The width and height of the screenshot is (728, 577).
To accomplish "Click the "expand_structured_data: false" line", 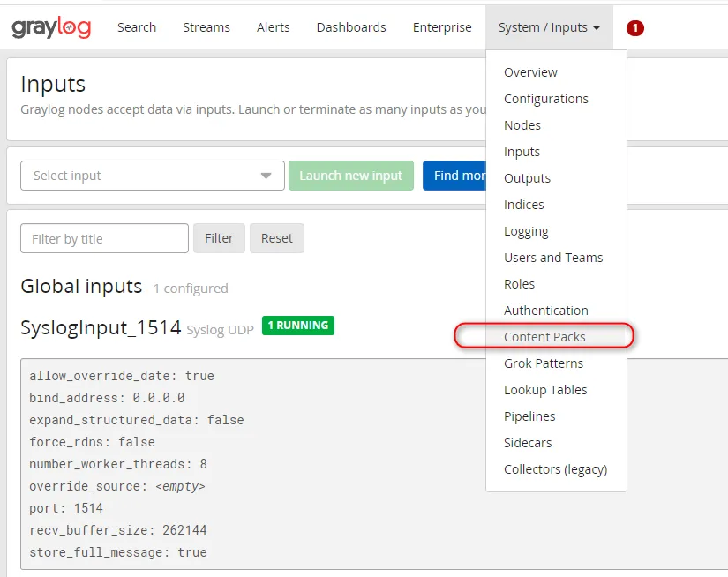I will [x=137, y=420].
